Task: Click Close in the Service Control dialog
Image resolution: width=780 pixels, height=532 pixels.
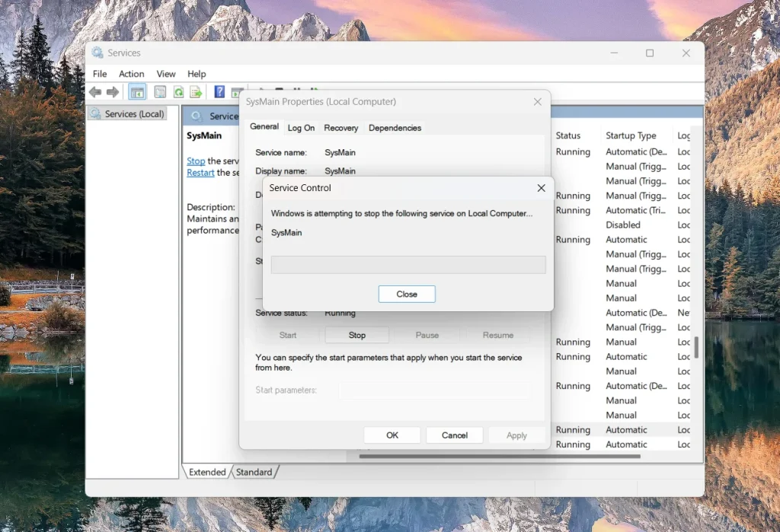Action: 407,294
